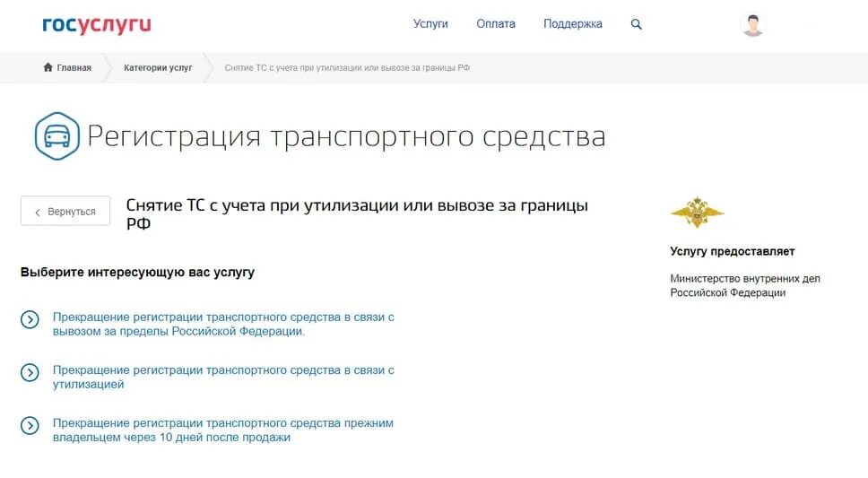Click arrow icon beside утилизацией service
The image size is (868, 478).
[x=30, y=372]
